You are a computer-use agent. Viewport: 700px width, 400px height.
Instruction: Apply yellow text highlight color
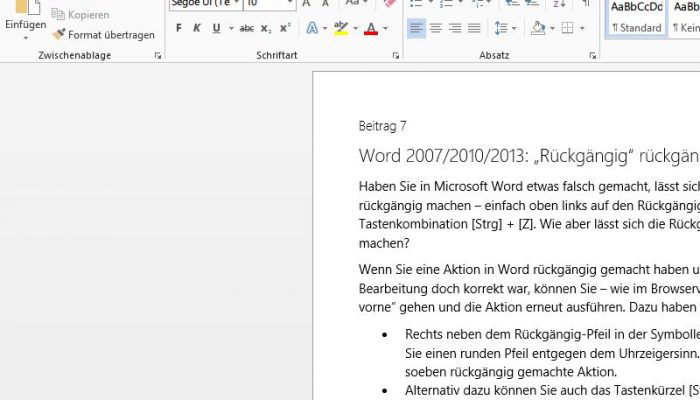tap(341, 28)
